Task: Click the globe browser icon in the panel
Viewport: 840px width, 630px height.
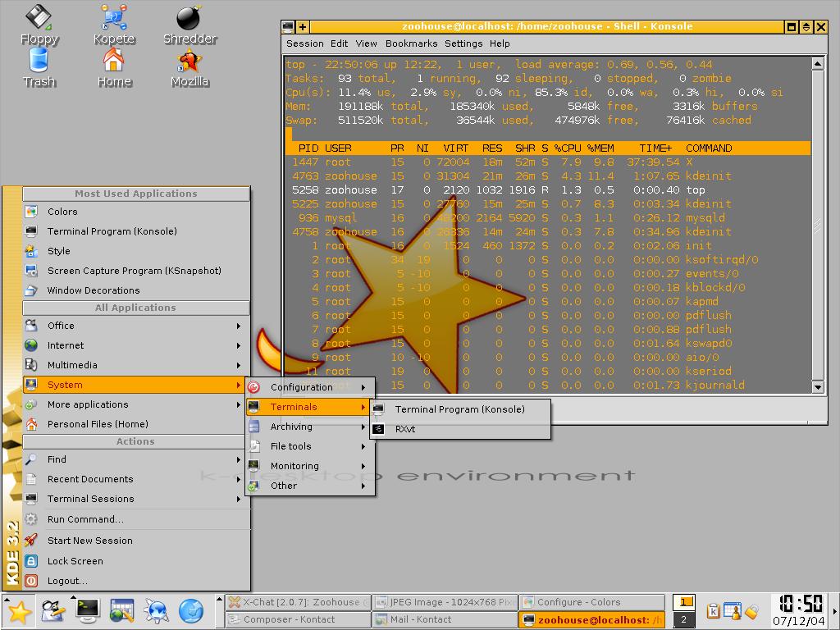Action: (x=190, y=611)
